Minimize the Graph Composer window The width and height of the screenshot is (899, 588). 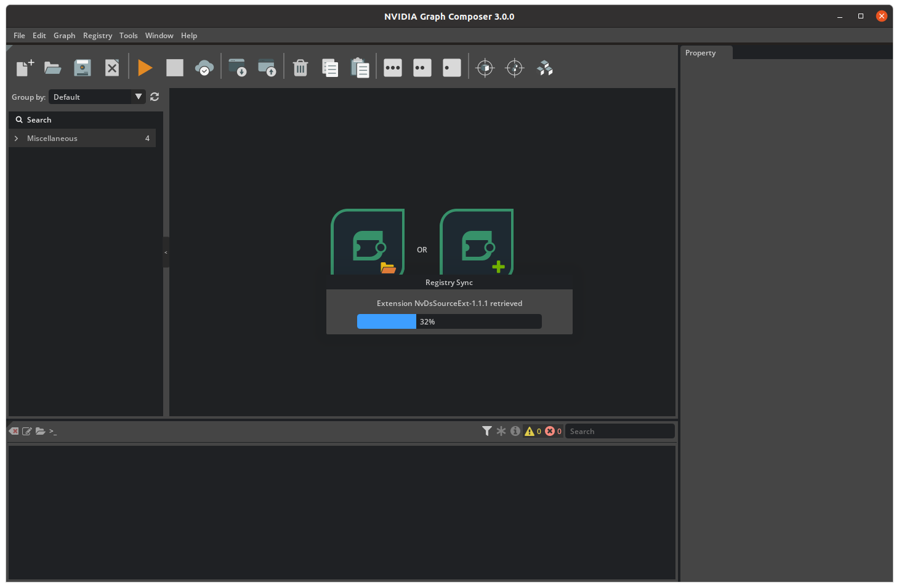pyautogui.click(x=840, y=17)
